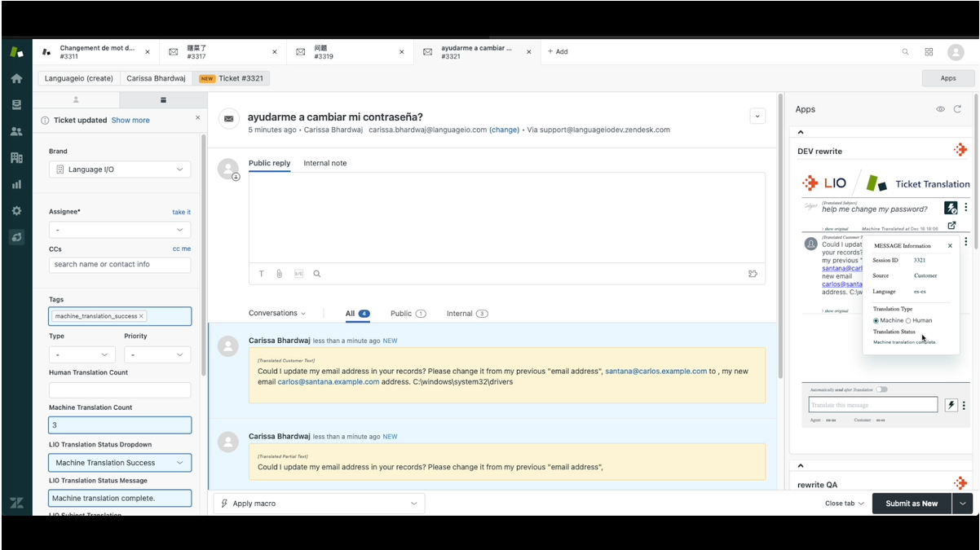Open the Type dropdown
Image resolution: width=980 pixels, height=550 pixels.
coord(82,354)
